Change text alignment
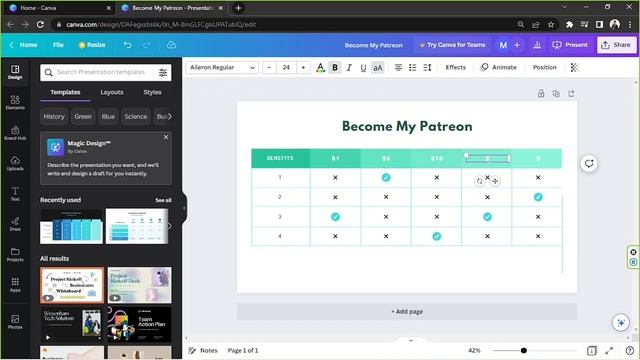Viewport: 640px width, 360px height. (398, 68)
